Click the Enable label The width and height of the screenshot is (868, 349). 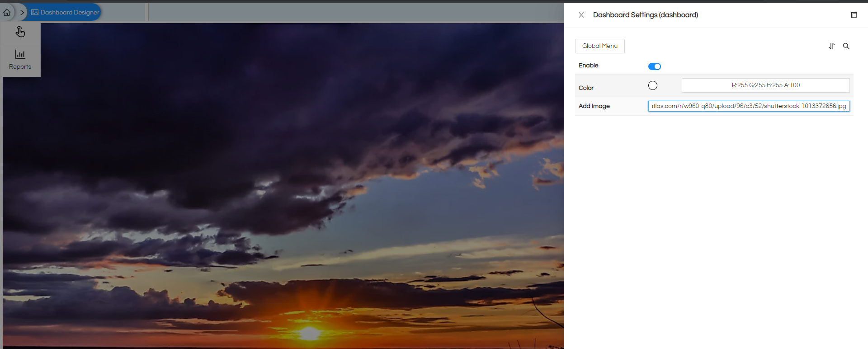point(589,66)
